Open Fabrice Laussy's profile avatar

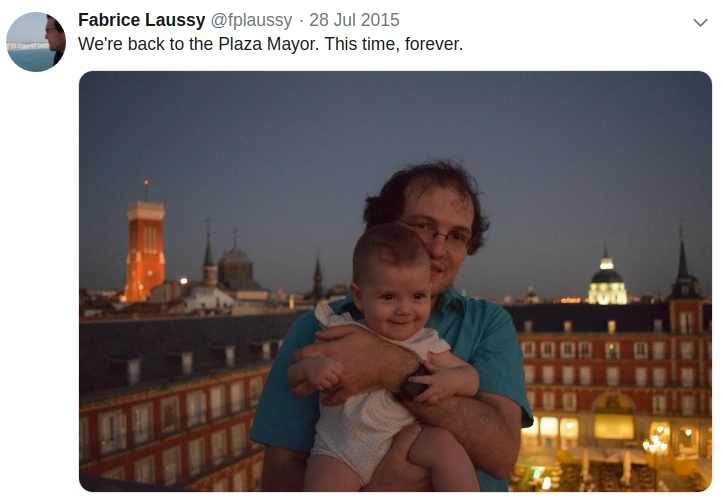click(36, 42)
